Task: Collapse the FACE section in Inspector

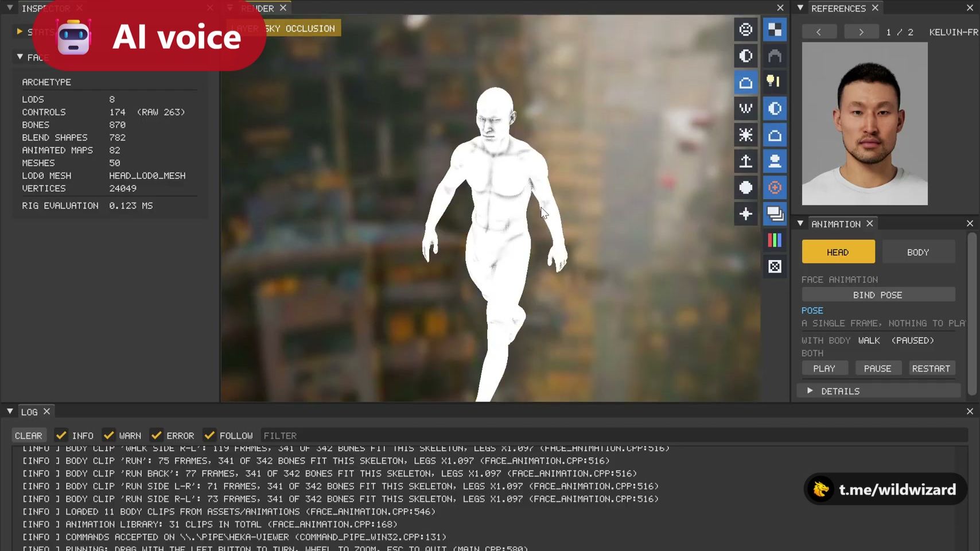Action: point(20,57)
